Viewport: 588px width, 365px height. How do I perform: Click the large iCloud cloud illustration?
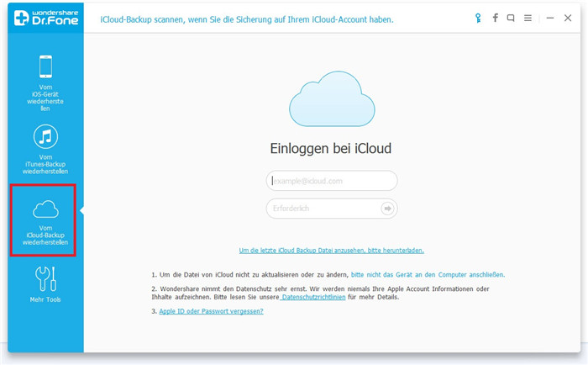332,98
